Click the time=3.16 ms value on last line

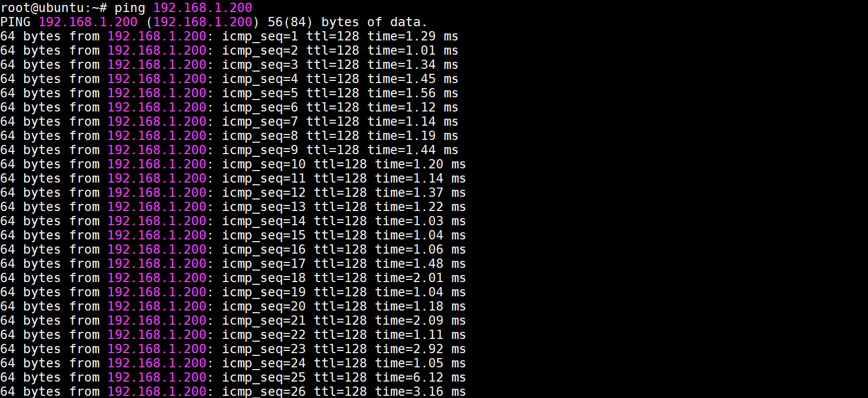(x=420, y=391)
